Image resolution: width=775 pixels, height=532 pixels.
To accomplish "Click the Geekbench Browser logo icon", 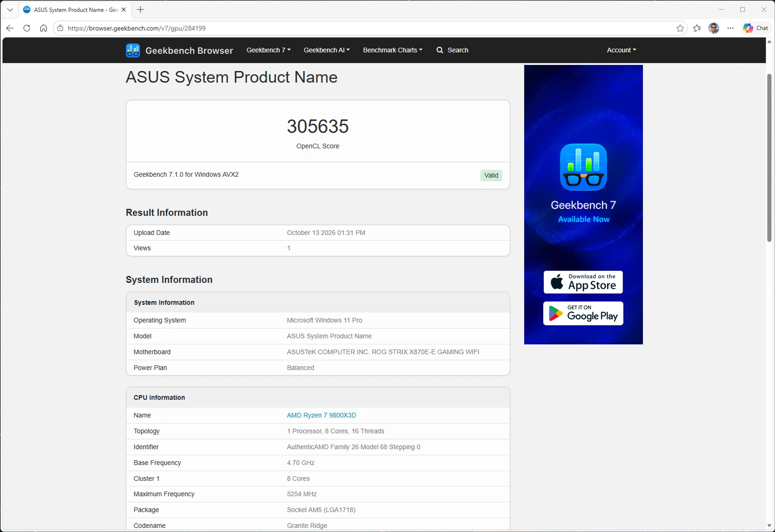I will (x=133, y=50).
